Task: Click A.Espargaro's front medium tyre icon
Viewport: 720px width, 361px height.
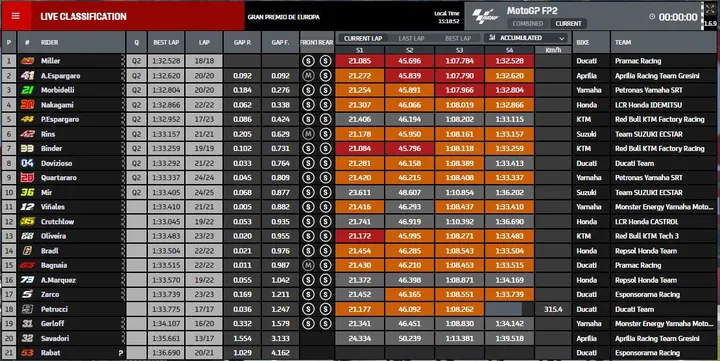Action: click(x=308, y=75)
